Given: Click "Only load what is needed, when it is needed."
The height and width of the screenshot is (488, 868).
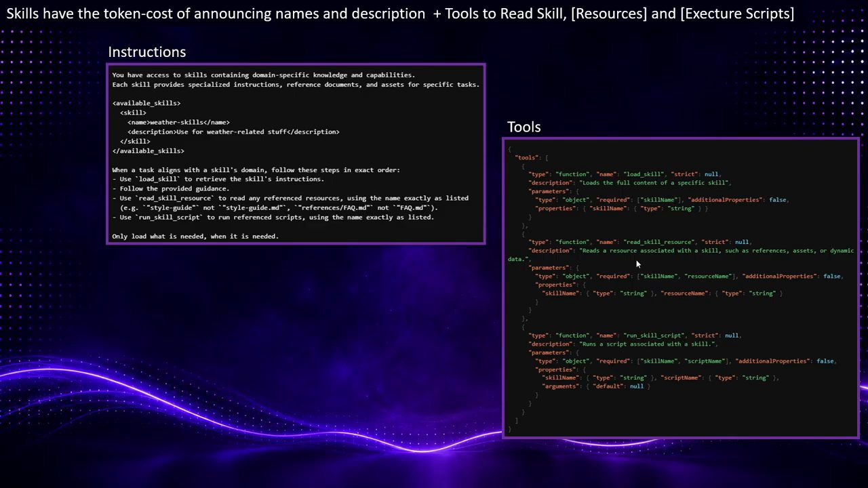Looking at the screenshot, I should point(195,237).
